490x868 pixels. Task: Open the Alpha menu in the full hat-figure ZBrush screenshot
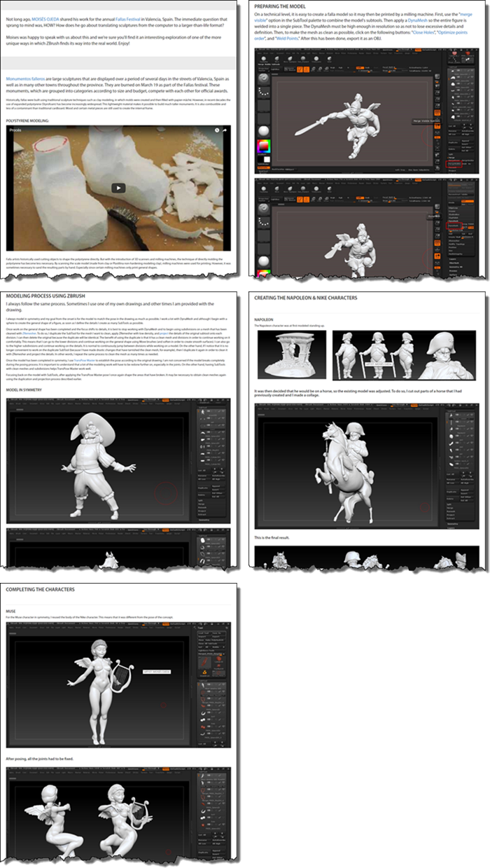click(x=11, y=404)
